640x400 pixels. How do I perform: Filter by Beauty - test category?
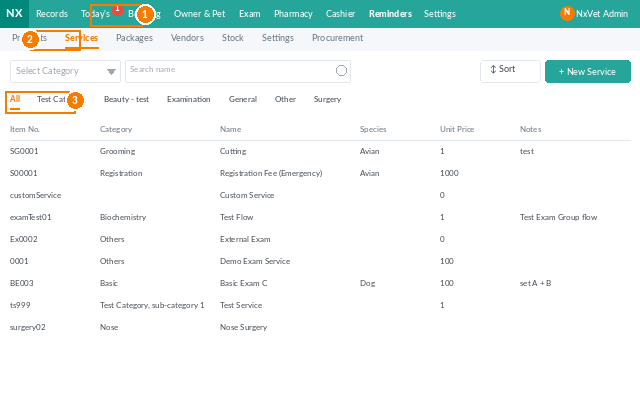click(126, 99)
